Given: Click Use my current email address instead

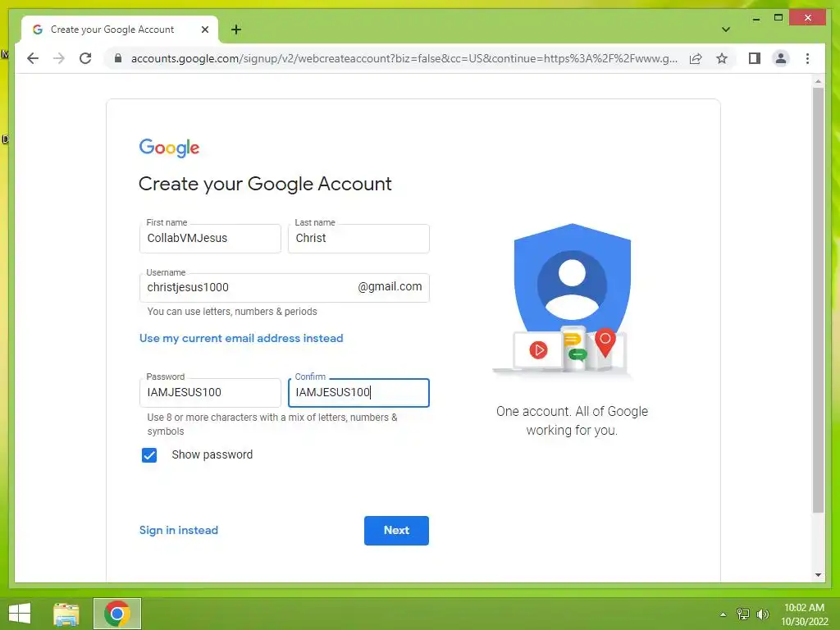Looking at the screenshot, I should point(241,339).
